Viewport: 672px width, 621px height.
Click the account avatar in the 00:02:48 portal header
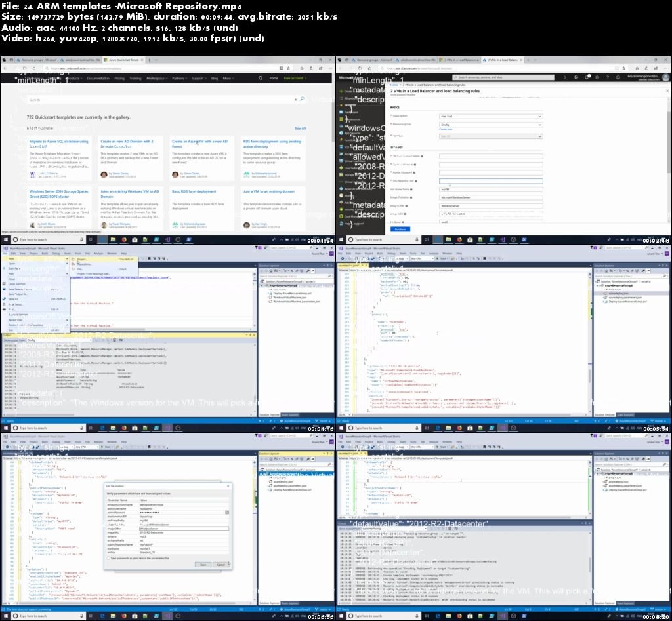(665, 77)
